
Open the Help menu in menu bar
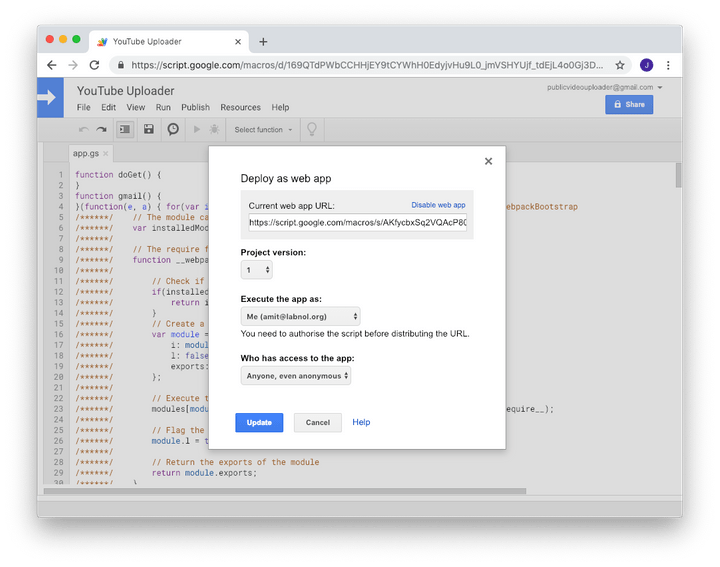pyautogui.click(x=280, y=107)
